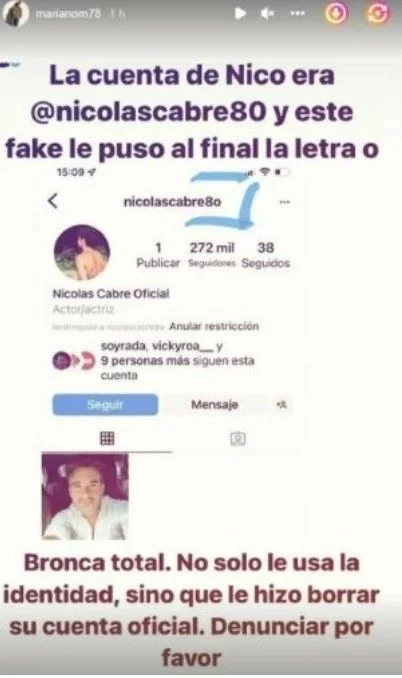Open the three-dot story options menu
The height and width of the screenshot is (678, 402).
pyautogui.click(x=297, y=13)
